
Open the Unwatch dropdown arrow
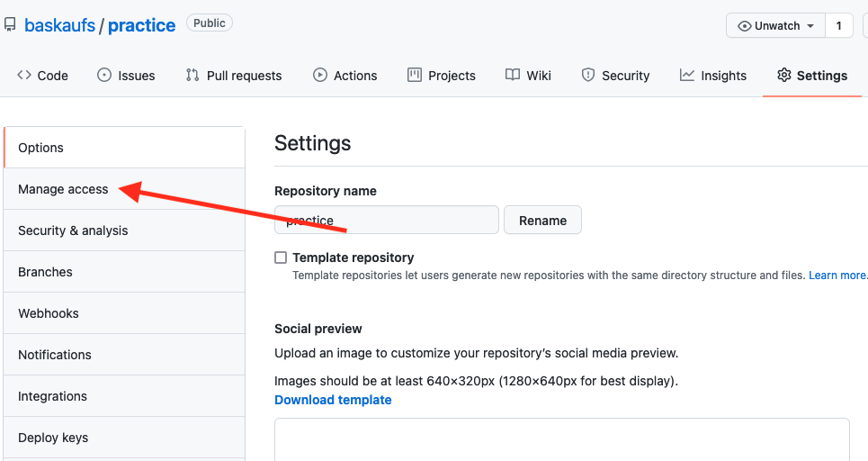click(x=810, y=26)
